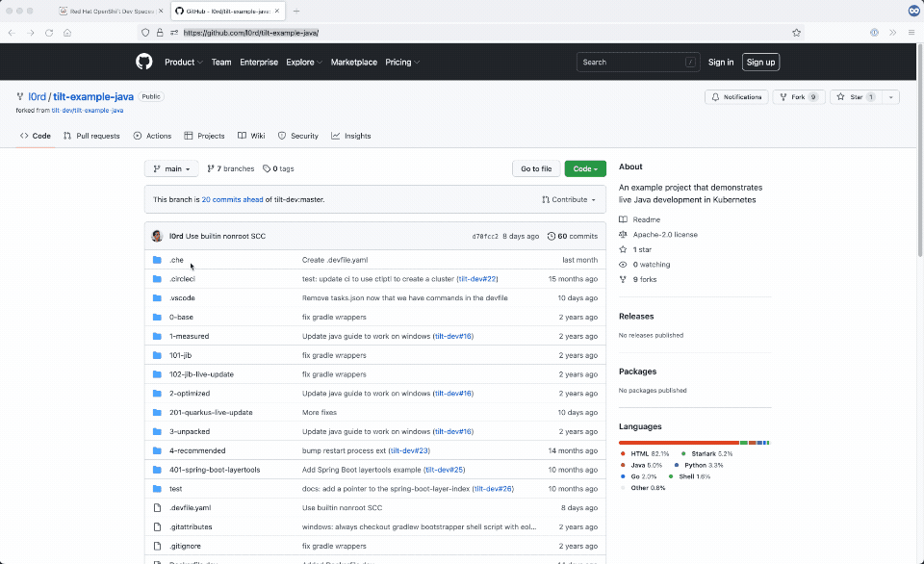Click the padlock site info icon
This screenshot has height=564, width=924.
[160, 33]
